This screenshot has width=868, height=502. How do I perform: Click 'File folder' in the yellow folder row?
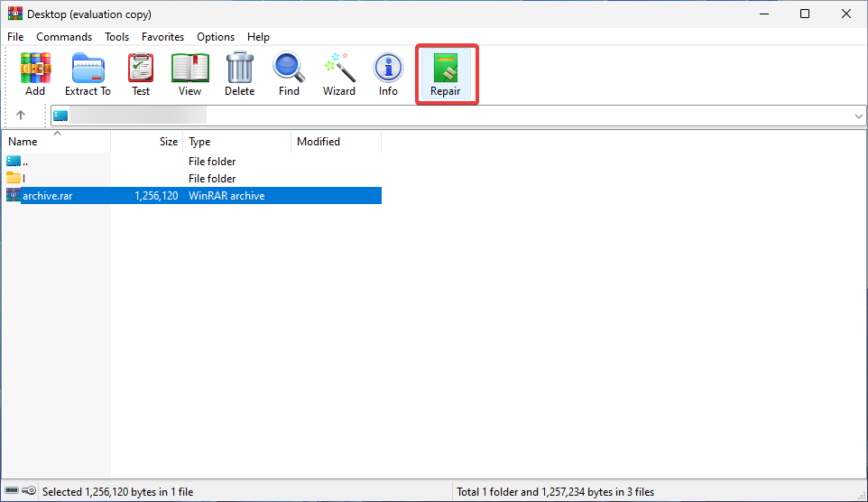tap(212, 179)
